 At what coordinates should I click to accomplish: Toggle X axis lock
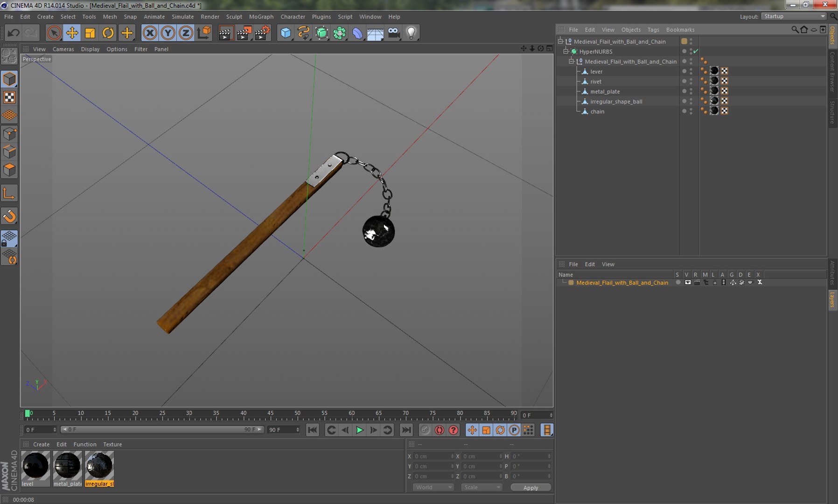point(150,33)
